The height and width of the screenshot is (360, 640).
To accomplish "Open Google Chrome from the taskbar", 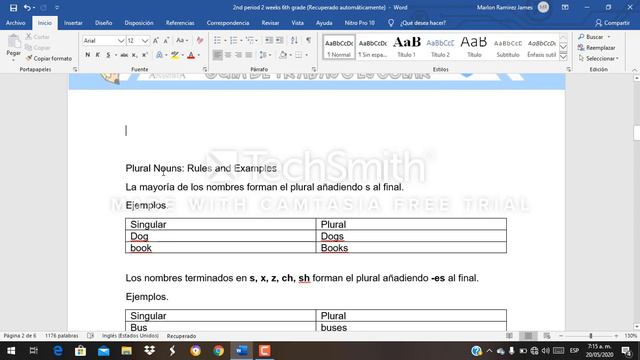I will (218, 351).
